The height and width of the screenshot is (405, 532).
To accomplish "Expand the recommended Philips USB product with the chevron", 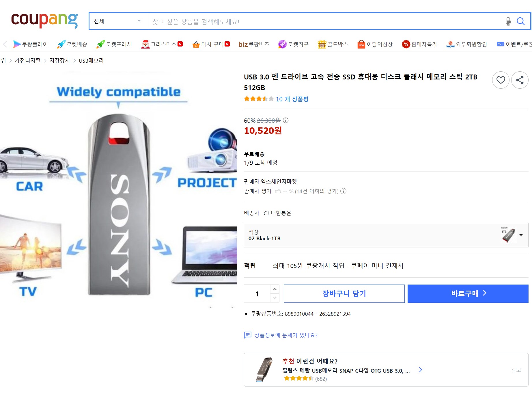I will point(421,370).
